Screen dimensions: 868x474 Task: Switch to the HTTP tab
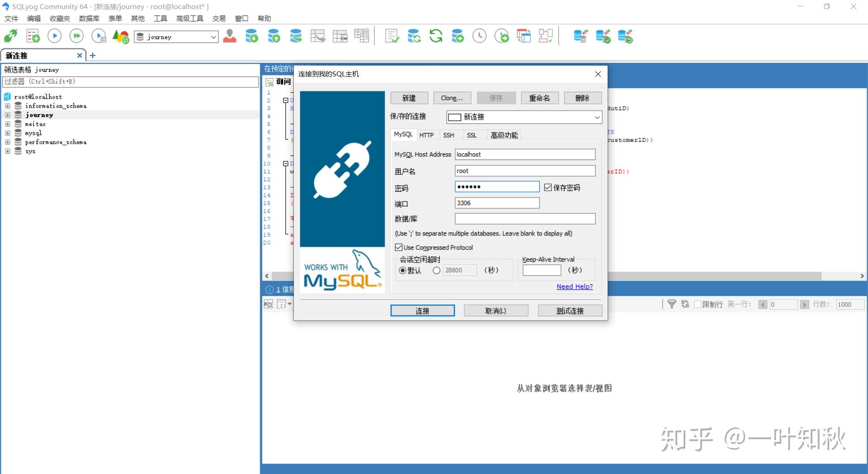(x=426, y=135)
